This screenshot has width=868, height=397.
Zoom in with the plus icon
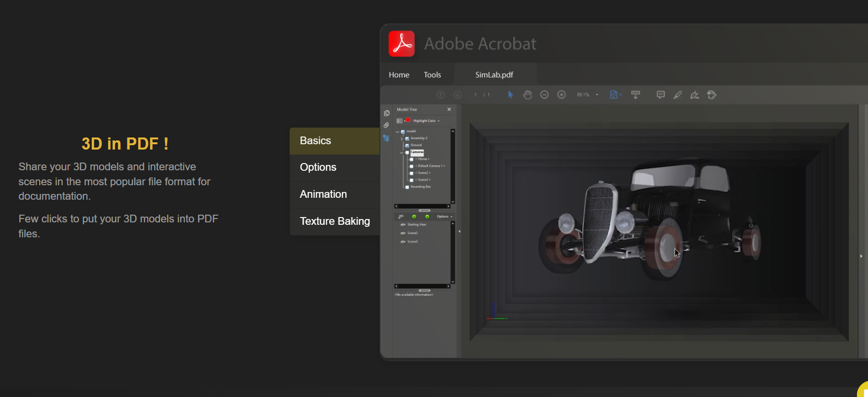[561, 95]
